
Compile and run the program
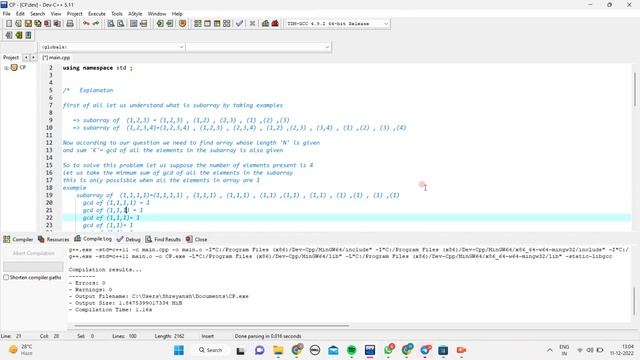pos(217,24)
